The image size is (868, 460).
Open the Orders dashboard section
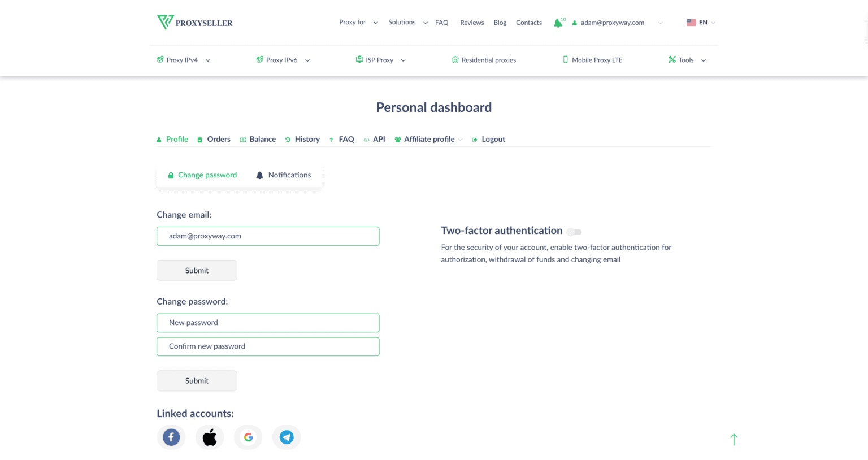coord(218,139)
